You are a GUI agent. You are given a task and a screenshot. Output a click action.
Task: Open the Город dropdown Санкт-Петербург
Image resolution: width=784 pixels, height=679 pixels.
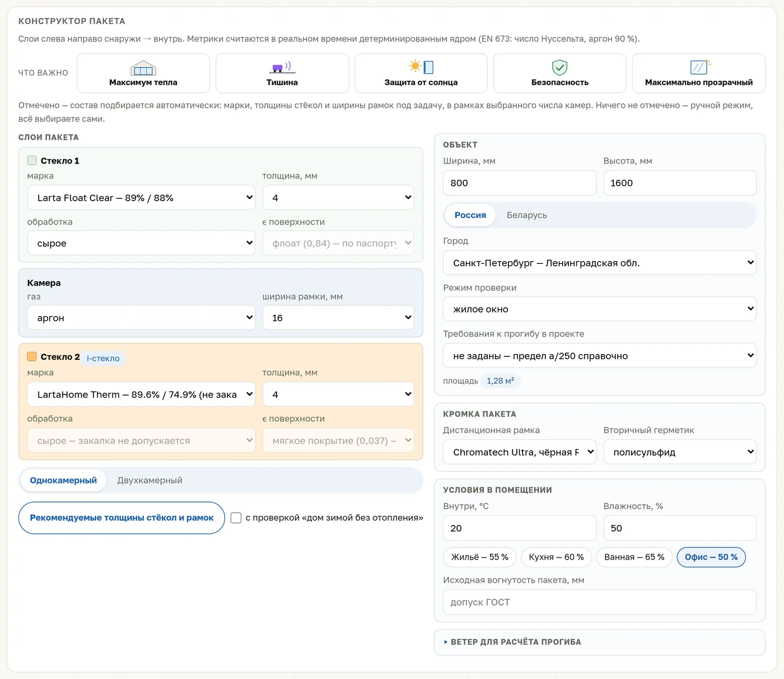[x=600, y=263]
